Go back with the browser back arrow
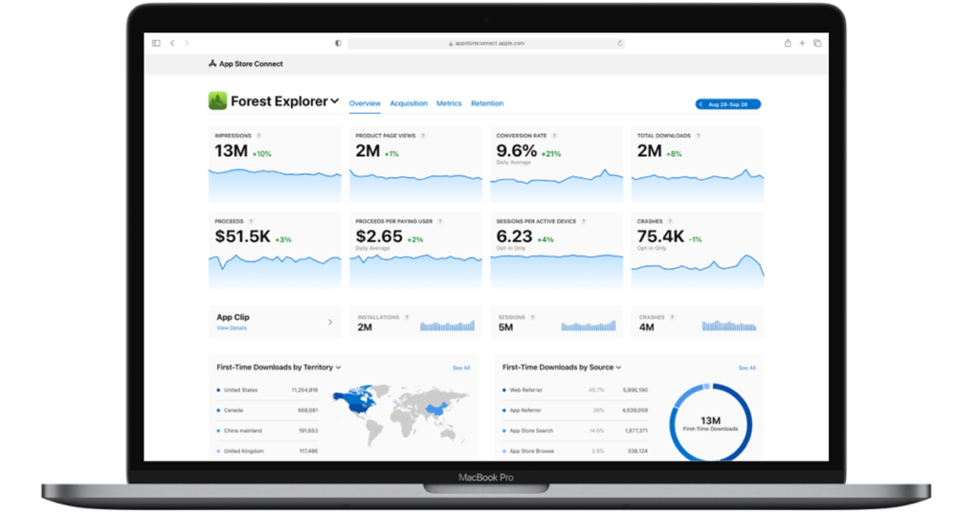This screenshot has height=515, width=980. (172, 43)
